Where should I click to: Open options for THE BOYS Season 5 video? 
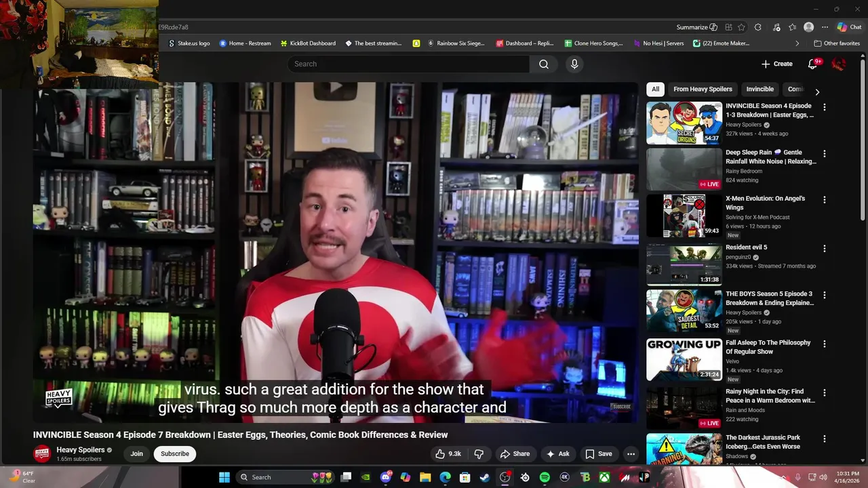pos(825,296)
